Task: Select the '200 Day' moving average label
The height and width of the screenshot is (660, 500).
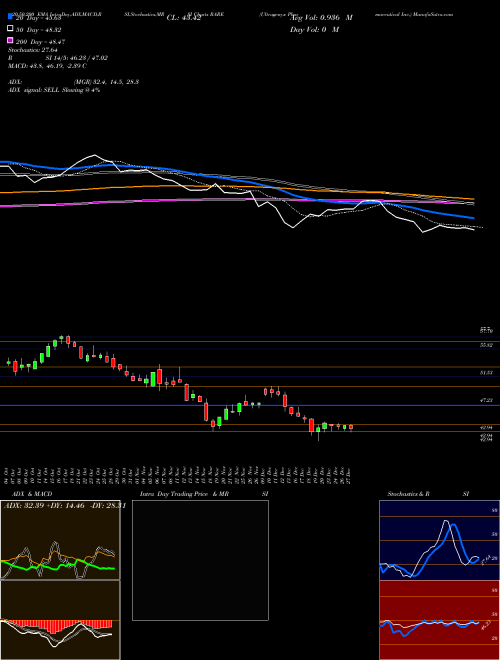Action: coord(40,42)
